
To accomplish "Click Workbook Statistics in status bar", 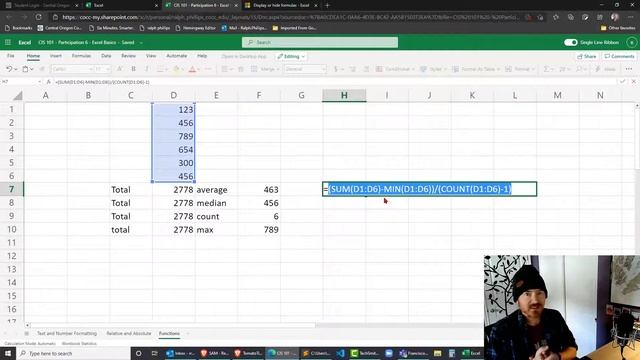I will click(x=79, y=344).
